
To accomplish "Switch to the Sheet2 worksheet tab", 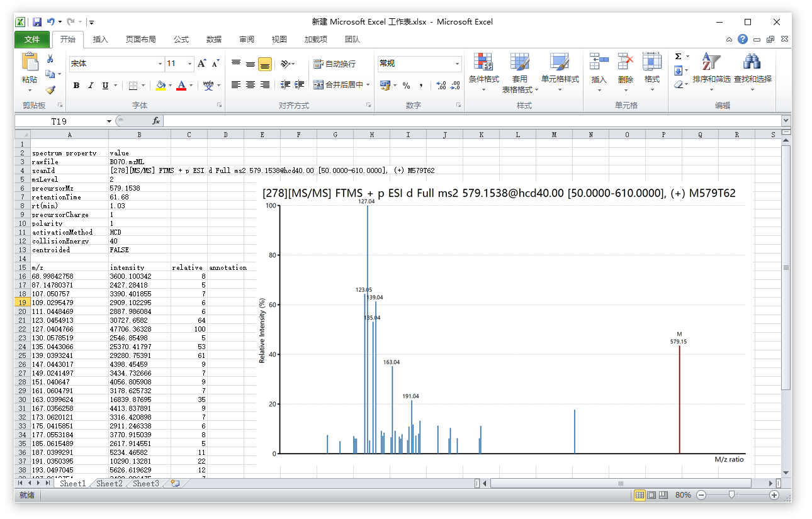I will [x=110, y=483].
